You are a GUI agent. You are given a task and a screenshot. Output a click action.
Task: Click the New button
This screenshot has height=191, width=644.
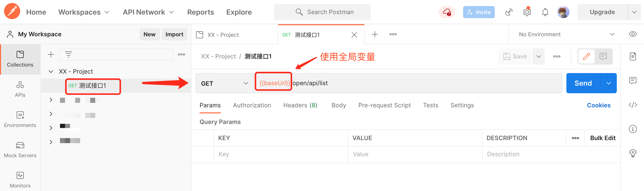[x=149, y=34]
